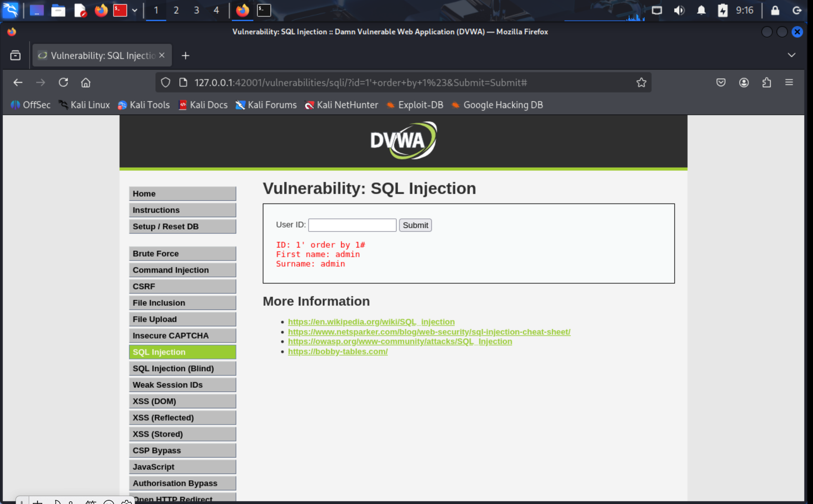Screen dimensions: 813x504
Task: Open the extensions puzzle icon
Action: (x=767, y=82)
